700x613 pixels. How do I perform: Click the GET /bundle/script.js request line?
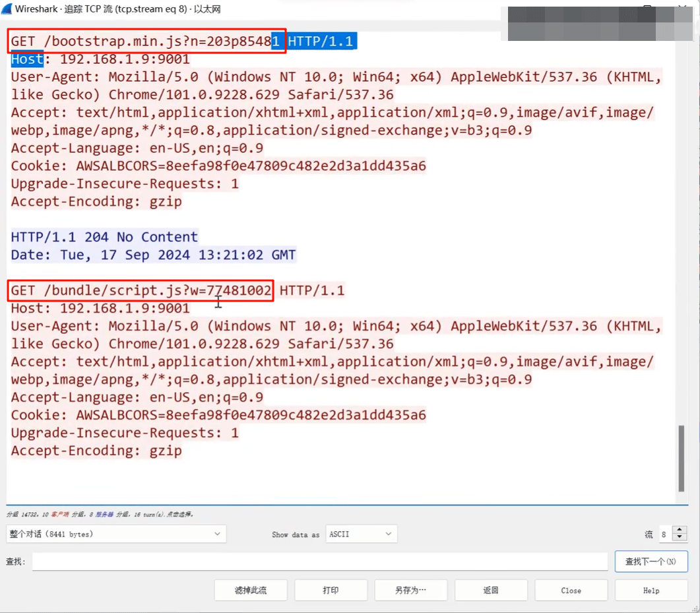click(177, 290)
